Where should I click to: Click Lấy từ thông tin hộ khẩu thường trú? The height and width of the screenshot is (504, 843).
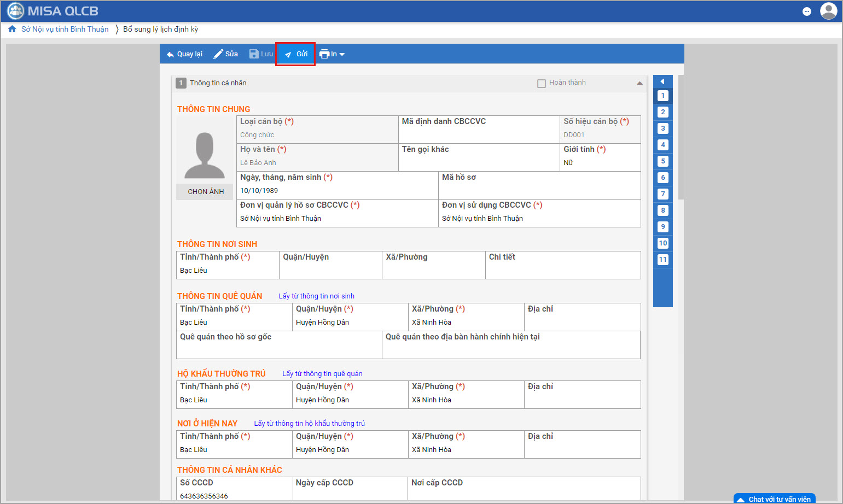pyautogui.click(x=309, y=424)
